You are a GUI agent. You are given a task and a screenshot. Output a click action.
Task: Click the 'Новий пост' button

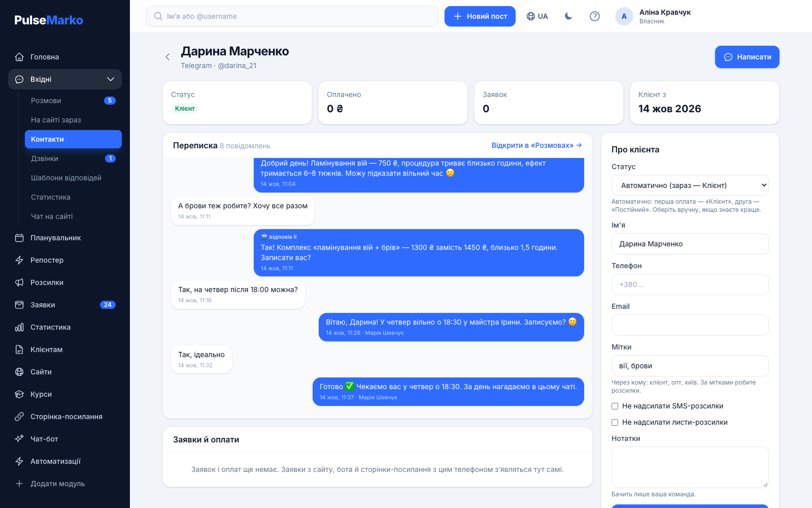tap(480, 16)
